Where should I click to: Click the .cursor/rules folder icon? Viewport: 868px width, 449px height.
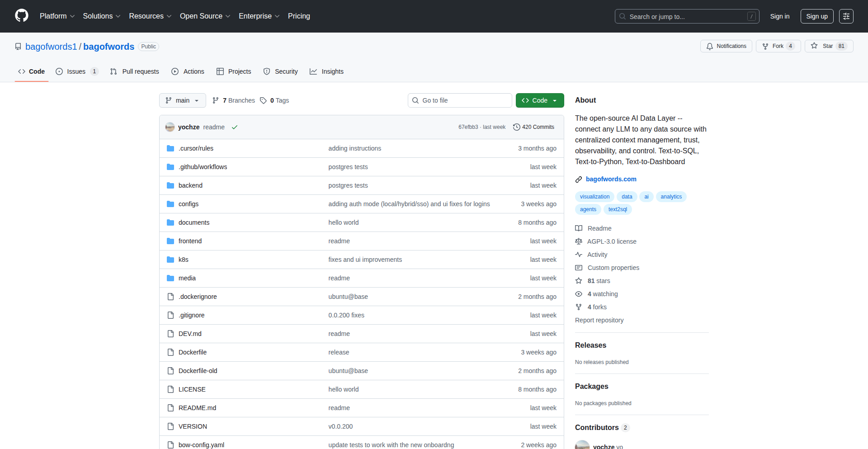(x=170, y=148)
